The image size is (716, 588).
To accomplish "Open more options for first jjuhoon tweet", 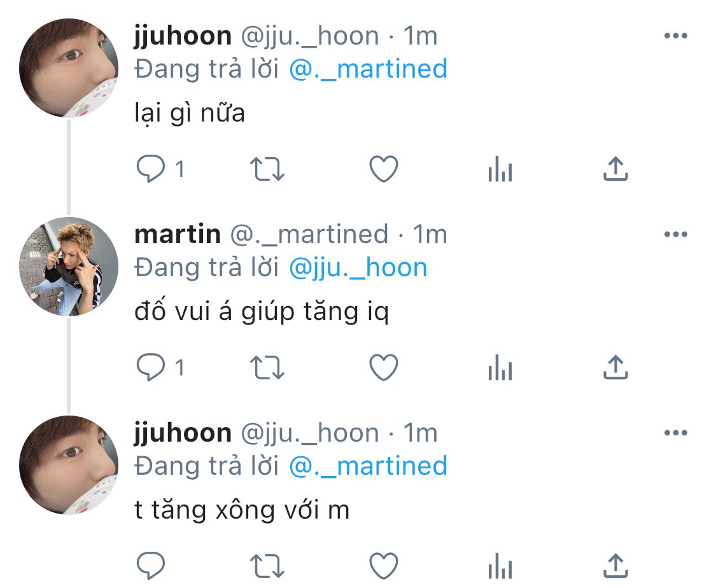I will coord(676,36).
